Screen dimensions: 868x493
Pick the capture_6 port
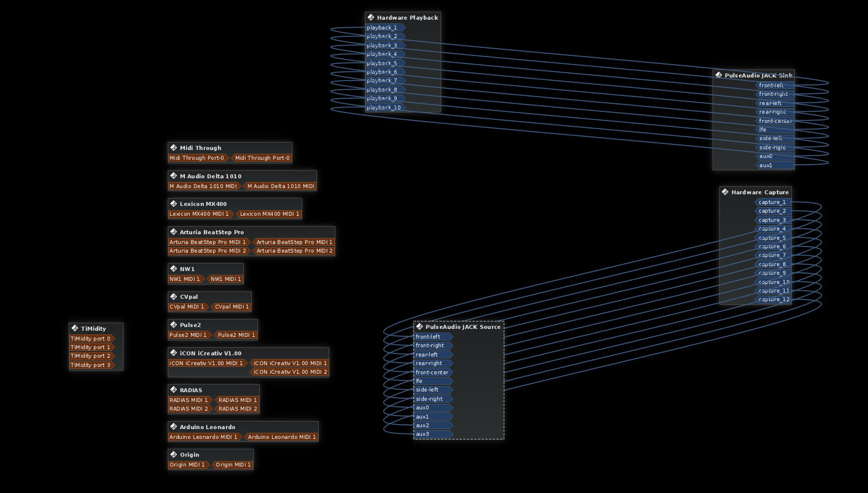point(773,246)
